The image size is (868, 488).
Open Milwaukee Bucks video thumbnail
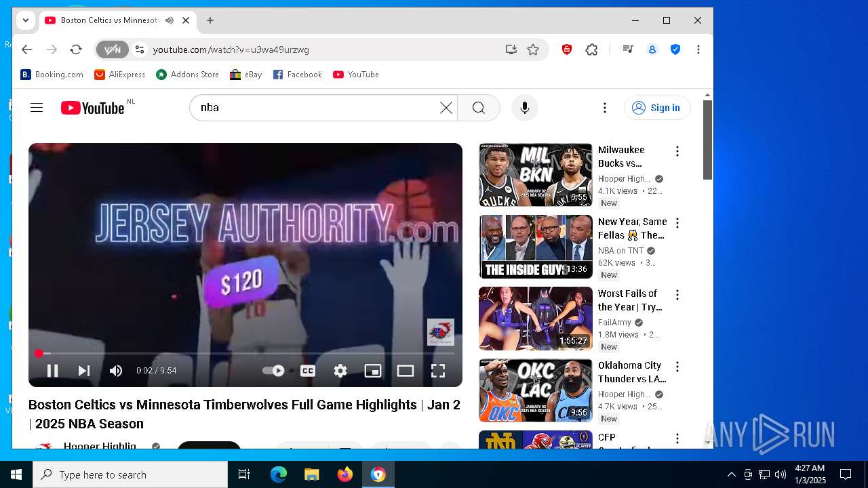click(x=536, y=175)
